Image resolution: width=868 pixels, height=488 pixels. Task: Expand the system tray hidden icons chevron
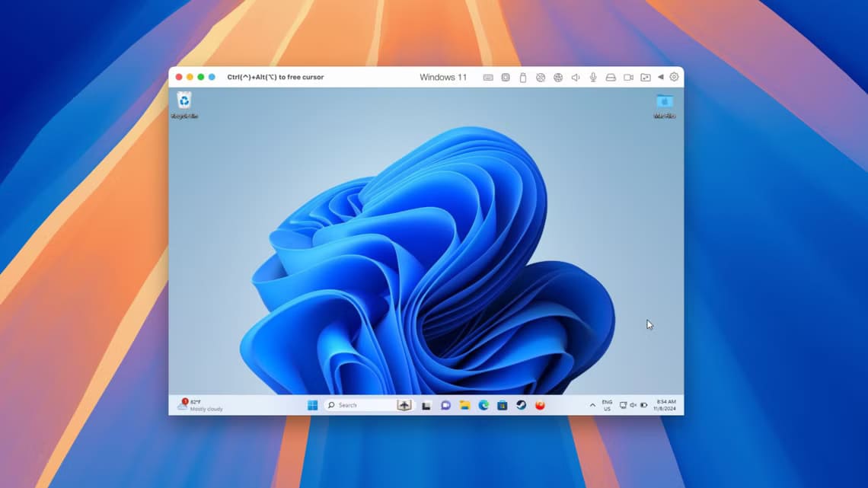coord(592,406)
